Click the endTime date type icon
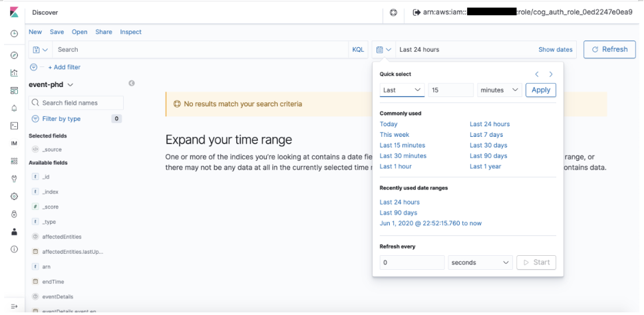The image size is (644, 315). (x=35, y=282)
